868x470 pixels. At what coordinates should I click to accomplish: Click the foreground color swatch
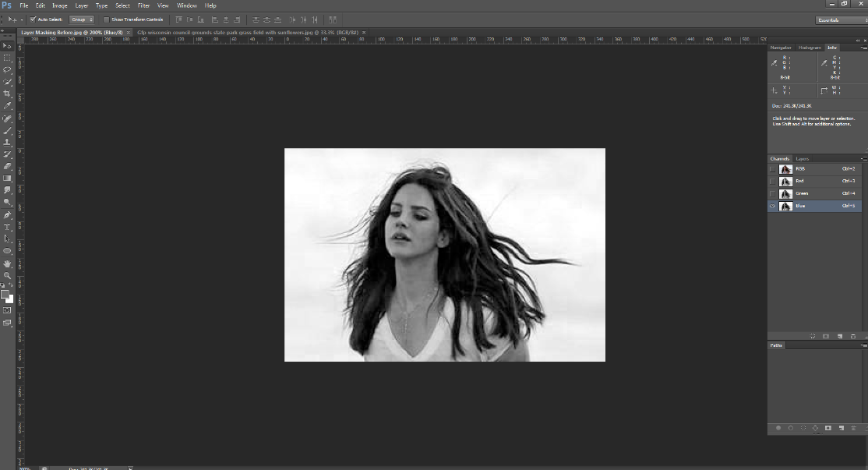5,295
